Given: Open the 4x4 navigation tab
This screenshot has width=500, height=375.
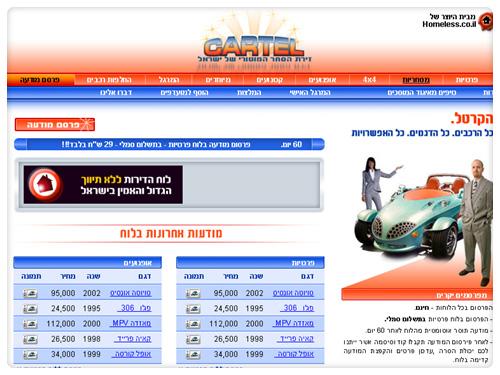Looking at the screenshot, I should 369,80.
